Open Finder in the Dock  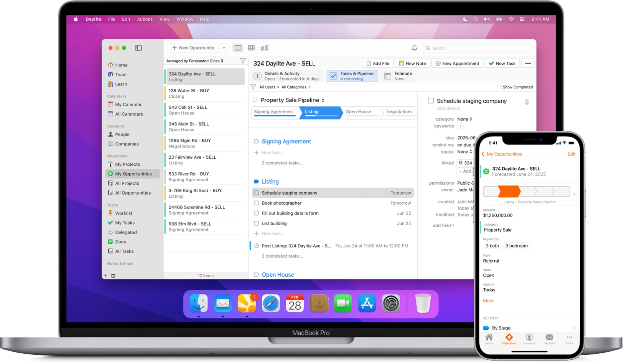[x=199, y=303]
